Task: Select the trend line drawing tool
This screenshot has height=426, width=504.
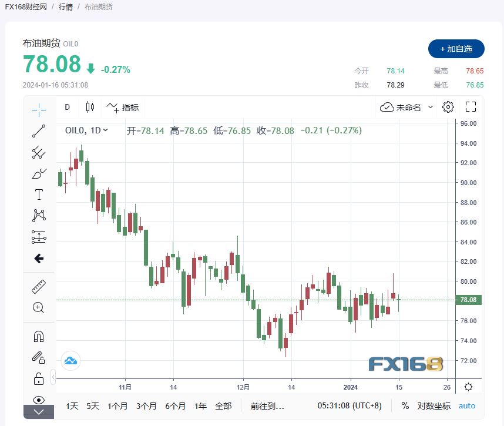Action: click(x=39, y=132)
